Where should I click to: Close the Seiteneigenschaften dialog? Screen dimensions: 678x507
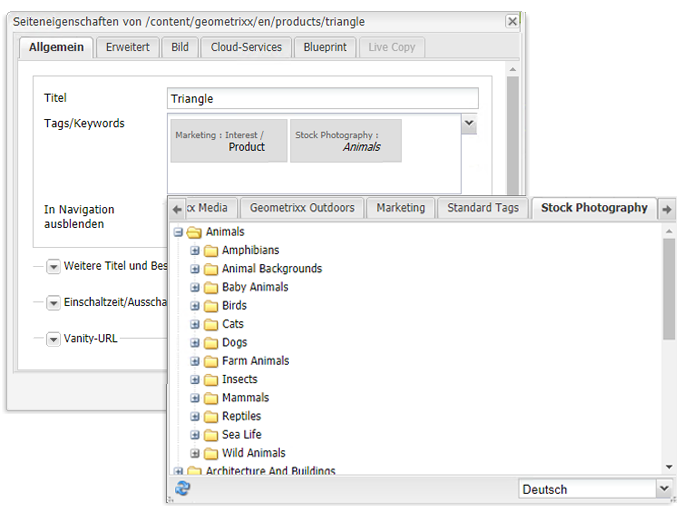[x=512, y=21]
